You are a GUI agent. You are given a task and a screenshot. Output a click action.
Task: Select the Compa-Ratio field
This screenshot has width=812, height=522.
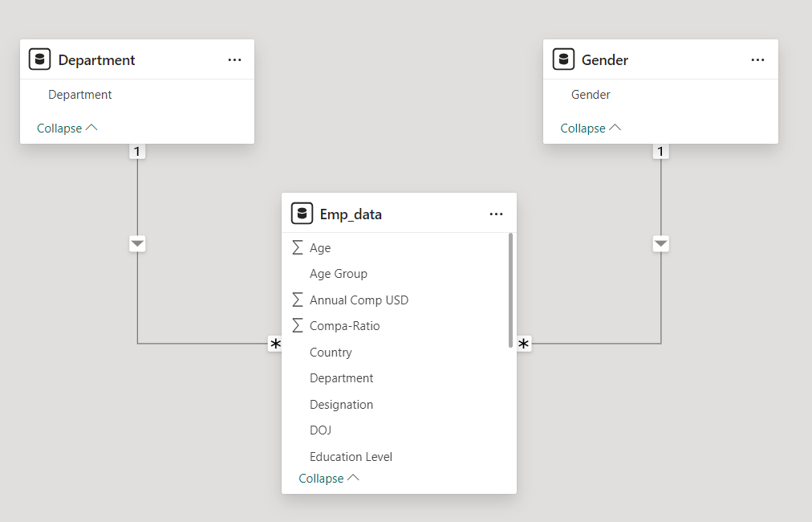pyautogui.click(x=344, y=326)
